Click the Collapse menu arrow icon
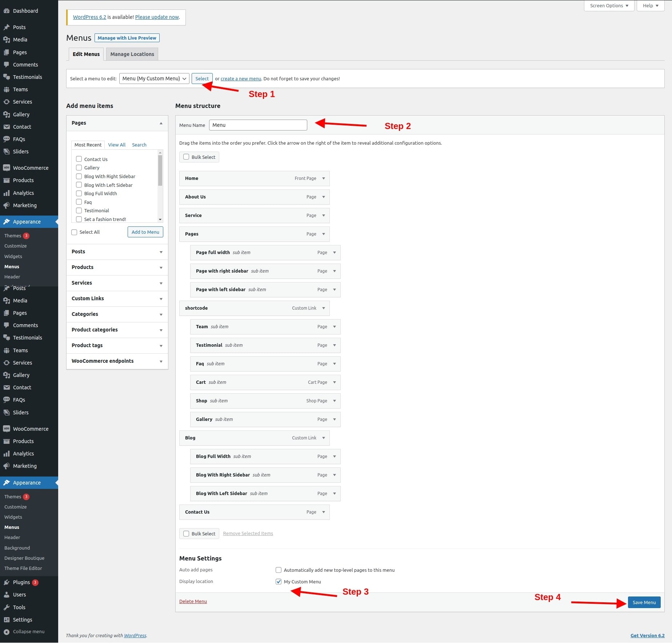Viewport: 672px width, 643px height. coord(7,632)
